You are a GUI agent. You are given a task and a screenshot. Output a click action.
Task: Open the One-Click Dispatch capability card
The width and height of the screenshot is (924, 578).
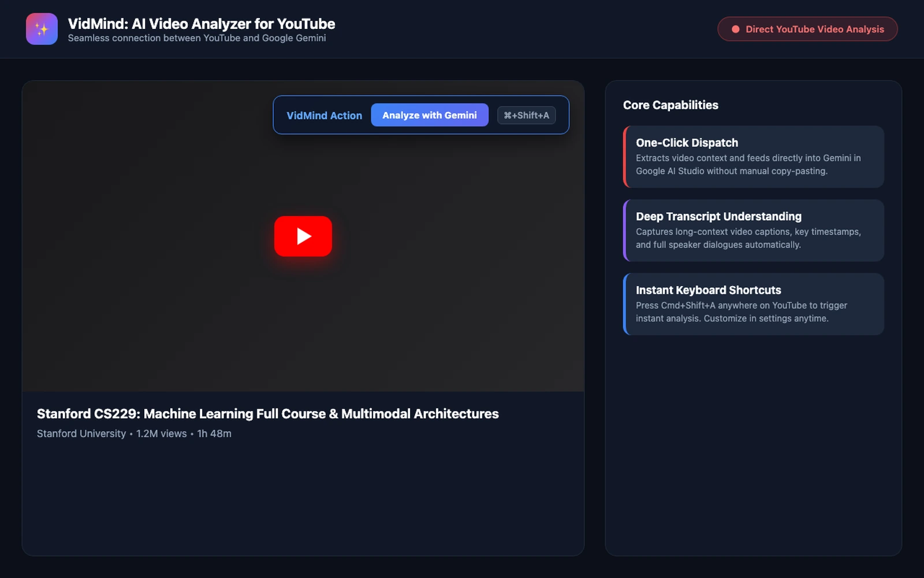pos(754,157)
